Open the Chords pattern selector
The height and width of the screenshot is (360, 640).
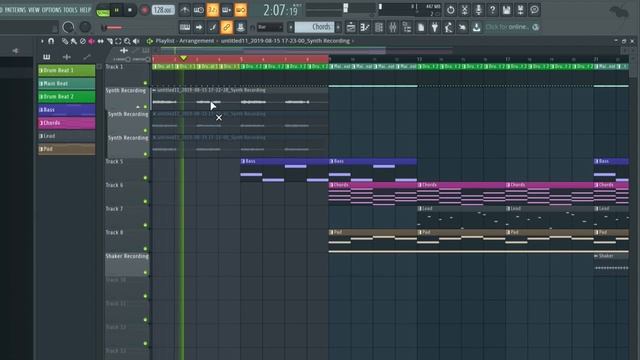314,27
